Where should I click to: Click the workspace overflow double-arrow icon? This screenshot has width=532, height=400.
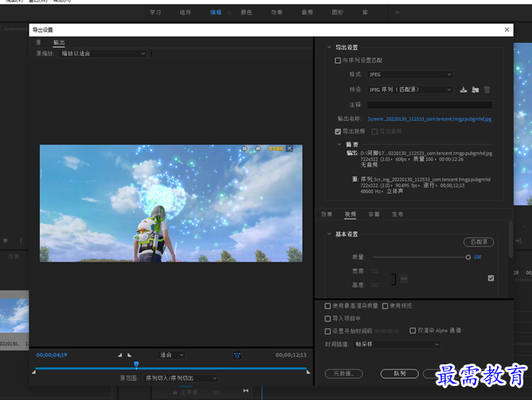point(397,12)
